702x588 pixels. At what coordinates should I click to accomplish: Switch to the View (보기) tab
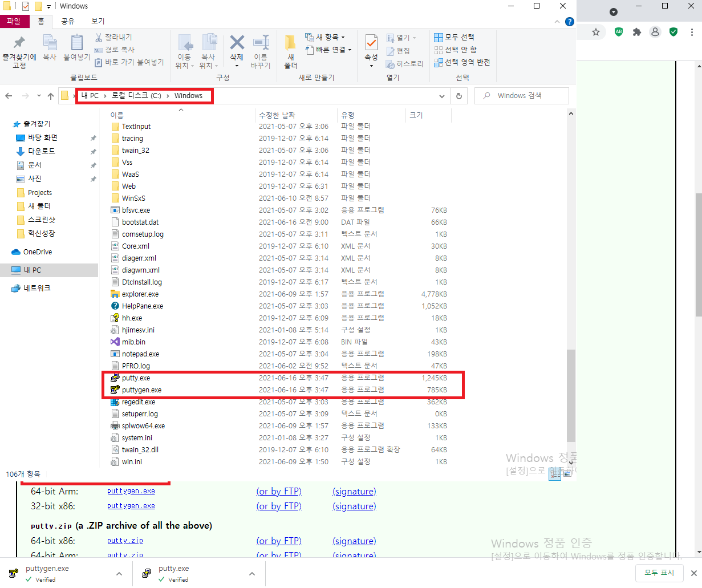point(98,21)
